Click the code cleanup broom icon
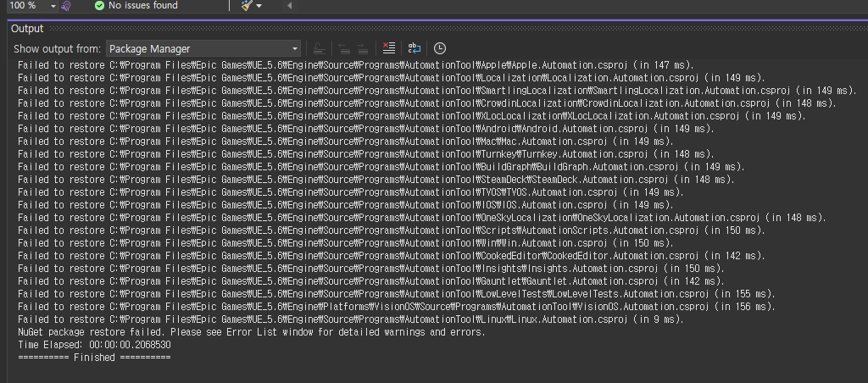The width and height of the screenshot is (868, 383). point(247,6)
